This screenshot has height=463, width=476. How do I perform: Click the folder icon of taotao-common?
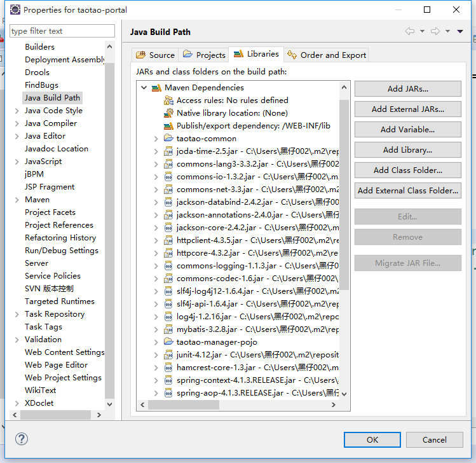pos(168,138)
